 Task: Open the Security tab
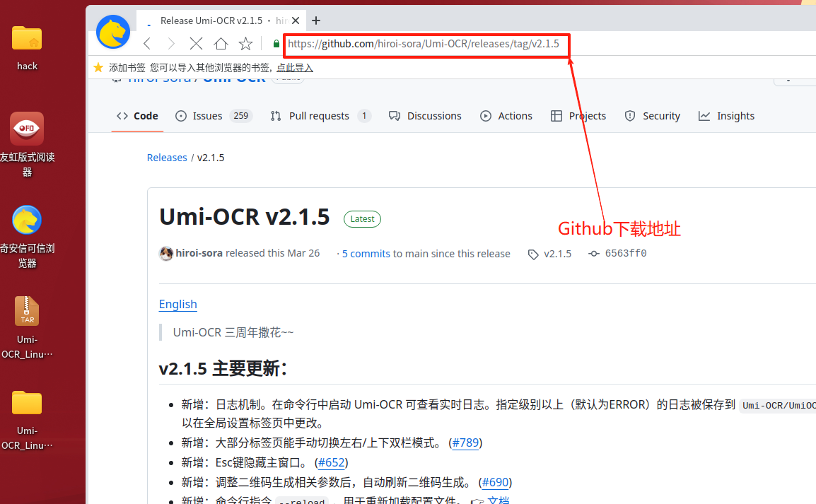pos(652,116)
